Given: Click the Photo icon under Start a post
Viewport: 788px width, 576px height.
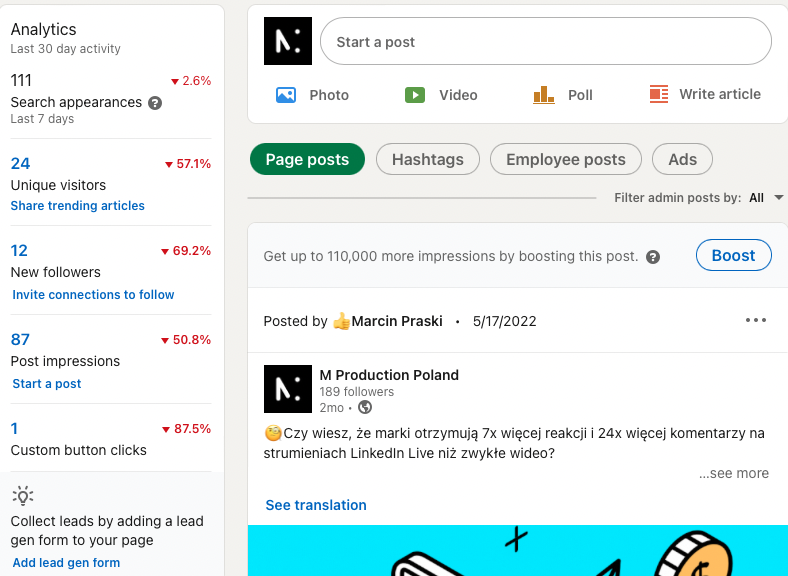Looking at the screenshot, I should [x=286, y=95].
